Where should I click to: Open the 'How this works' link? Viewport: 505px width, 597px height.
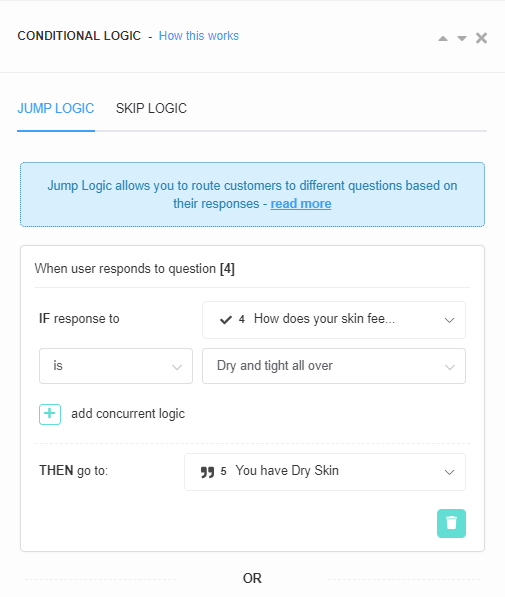(199, 36)
